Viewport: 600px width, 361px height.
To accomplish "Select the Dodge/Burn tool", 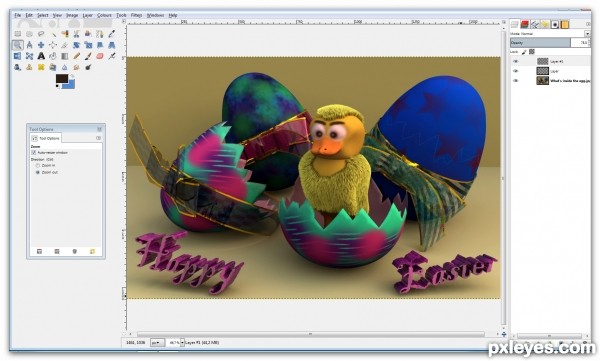I will tap(88, 67).
